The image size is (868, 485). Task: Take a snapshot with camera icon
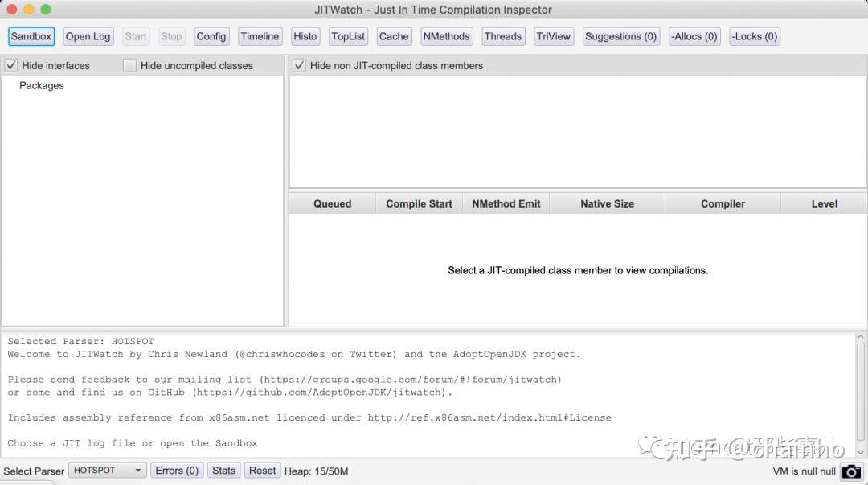pyautogui.click(x=851, y=471)
